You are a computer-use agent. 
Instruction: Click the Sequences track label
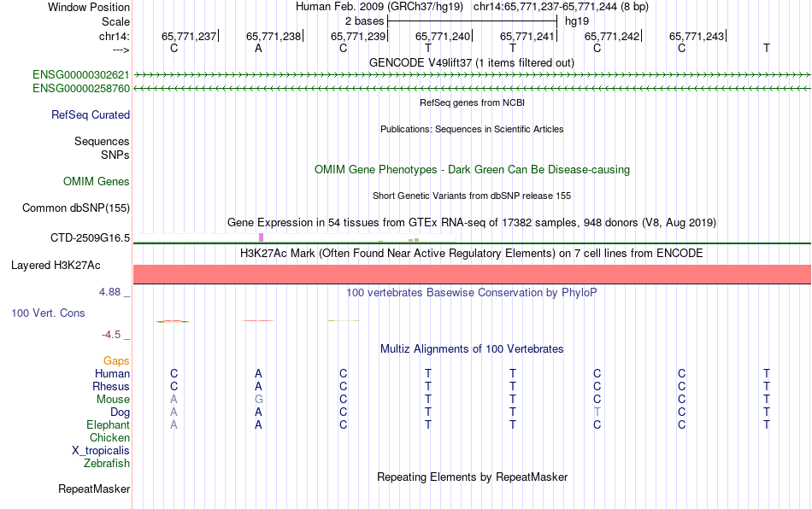coord(102,141)
